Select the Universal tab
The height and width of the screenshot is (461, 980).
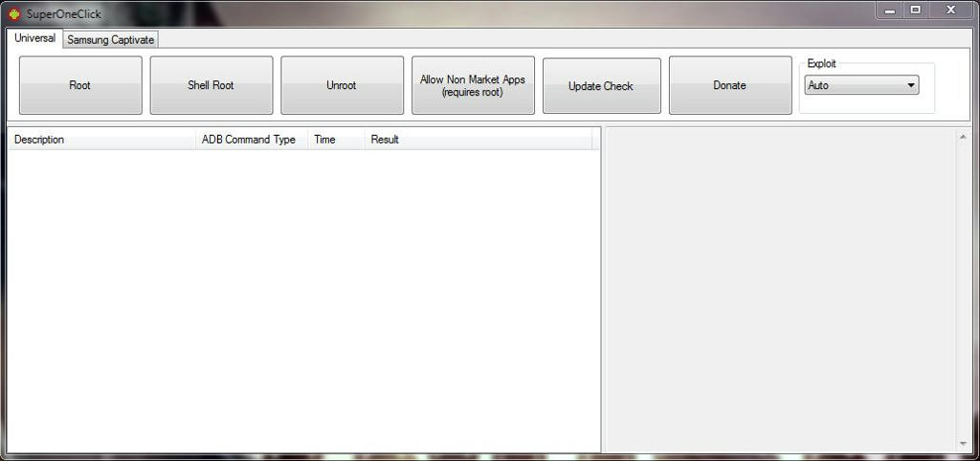(35, 37)
